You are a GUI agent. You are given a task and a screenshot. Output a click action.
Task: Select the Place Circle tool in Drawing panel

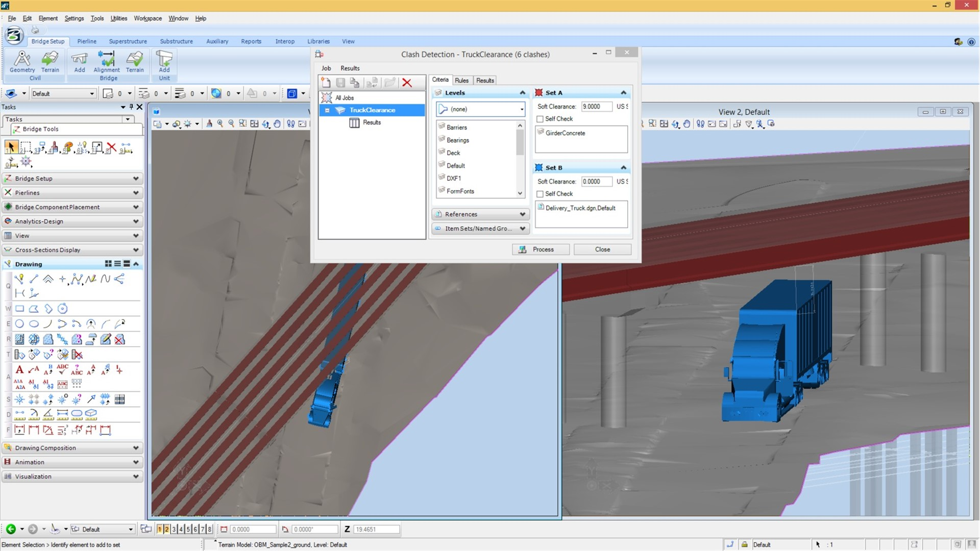click(x=19, y=323)
